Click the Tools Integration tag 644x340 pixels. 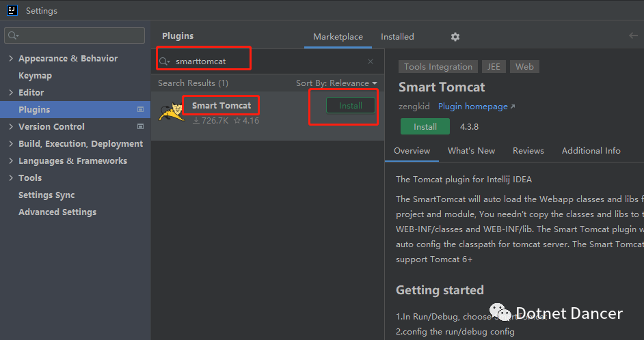click(438, 67)
